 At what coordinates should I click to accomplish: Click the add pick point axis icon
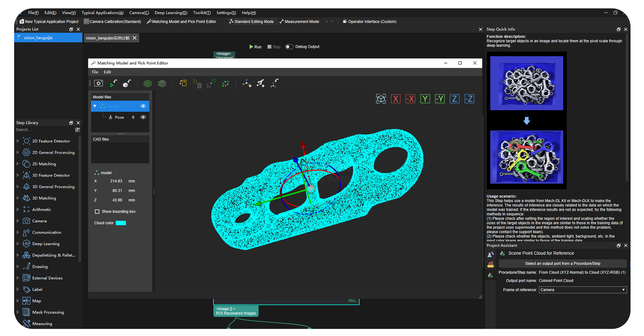pos(247,83)
